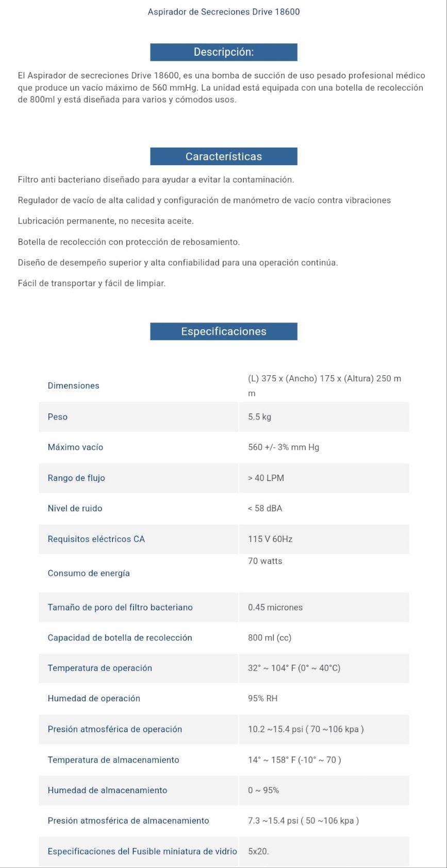The width and height of the screenshot is (447, 868).
Task: Click the Fusible miniatura de vidrio label
Action: tap(142, 851)
